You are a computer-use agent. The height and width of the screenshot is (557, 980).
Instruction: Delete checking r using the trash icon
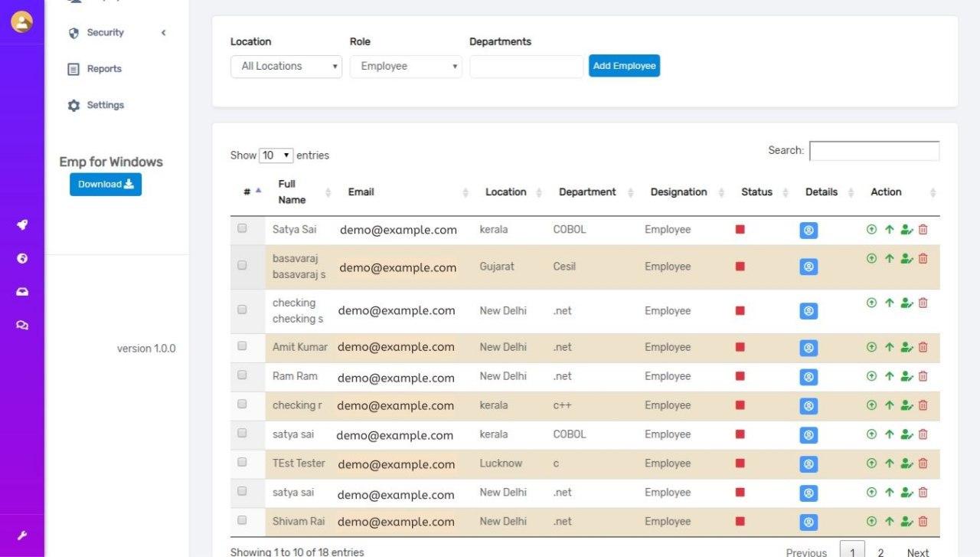pyautogui.click(x=923, y=405)
